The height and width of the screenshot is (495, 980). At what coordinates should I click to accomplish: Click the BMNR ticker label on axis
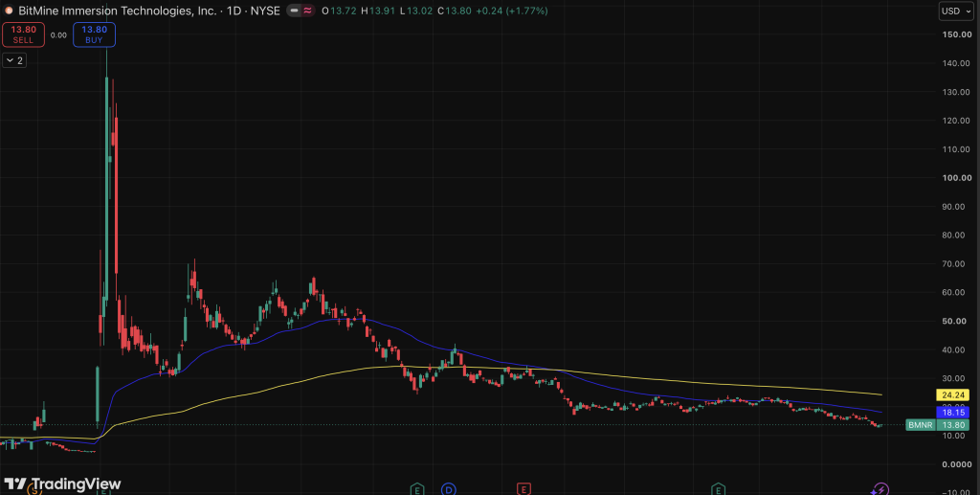(921, 425)
